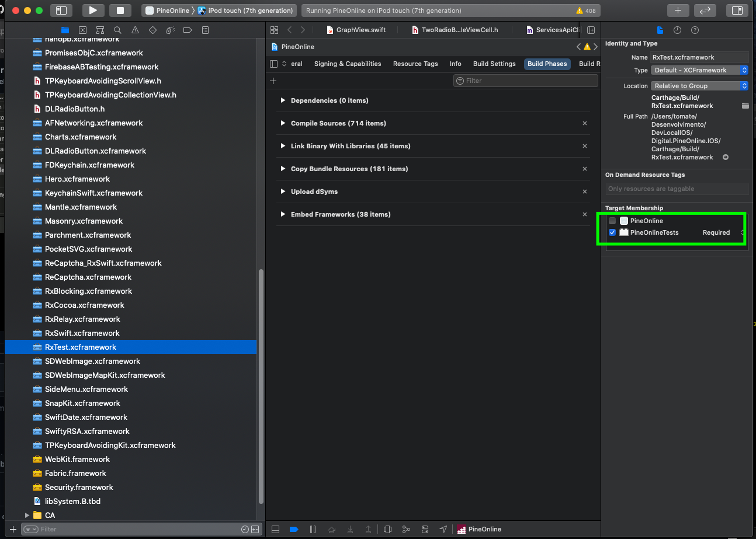Open GraphView.swift editor tab

(356, 30)
